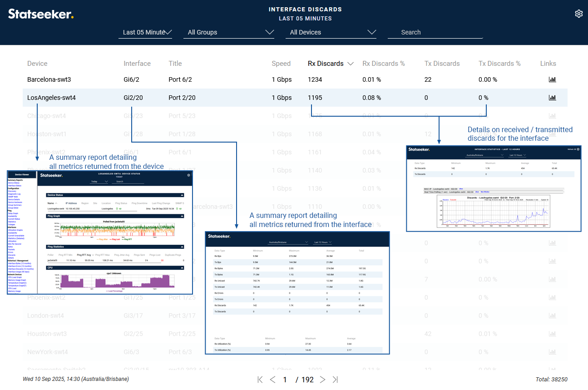The height and width of the screenshot is (390, 588).
Task: Open Gi2/20 interface link
Action: 133,98
